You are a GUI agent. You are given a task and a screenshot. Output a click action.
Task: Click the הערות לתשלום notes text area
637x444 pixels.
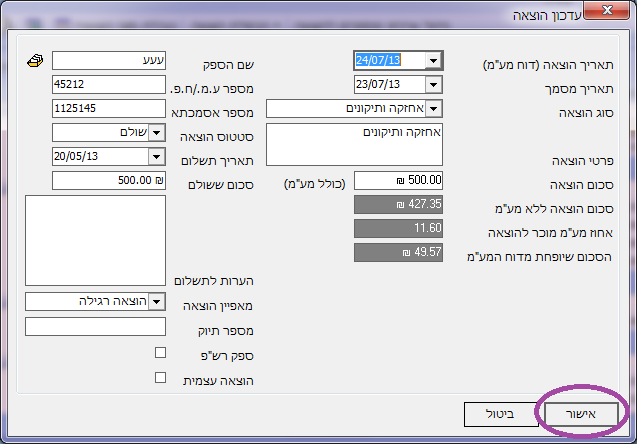pyautogui.click(x=95, y=240)
